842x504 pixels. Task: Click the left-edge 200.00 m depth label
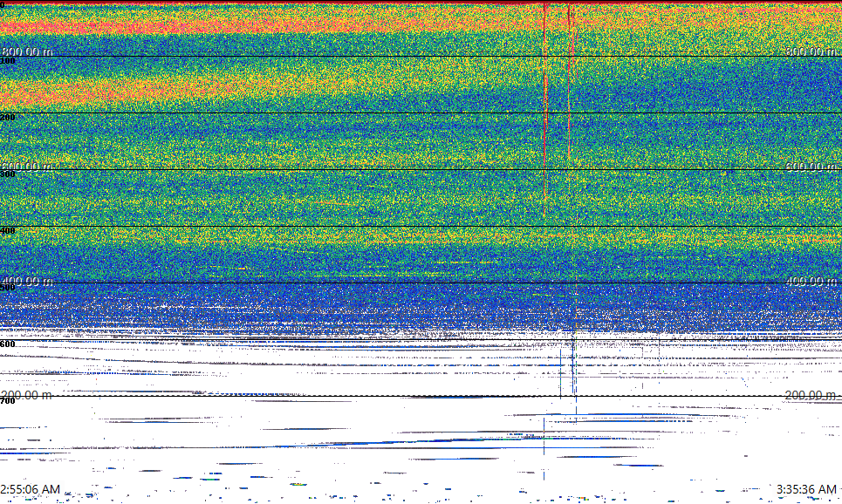(26, 396)
